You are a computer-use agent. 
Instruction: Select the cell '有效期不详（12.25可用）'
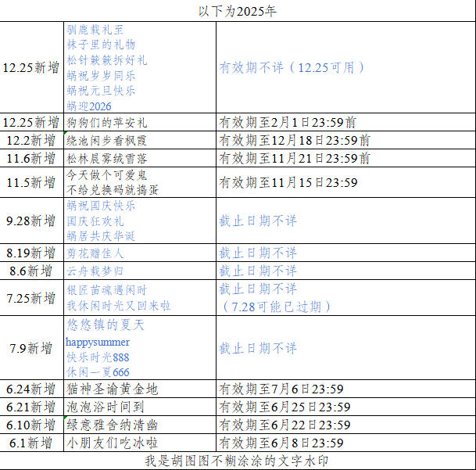click(x=292, y=67)
